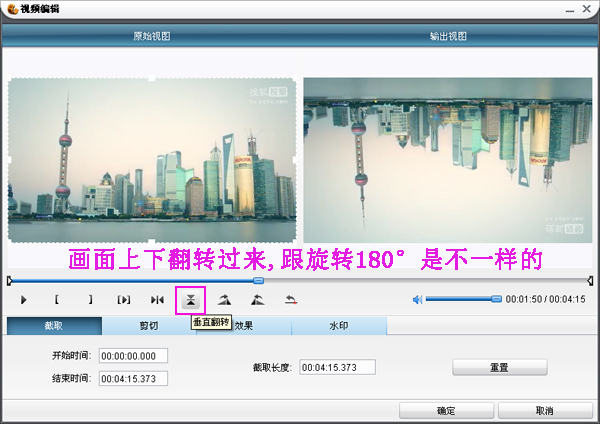The width and height of the screenshot is (600, 424).
Task: Select the timeline start marker
Action: [x=10, y=281]
